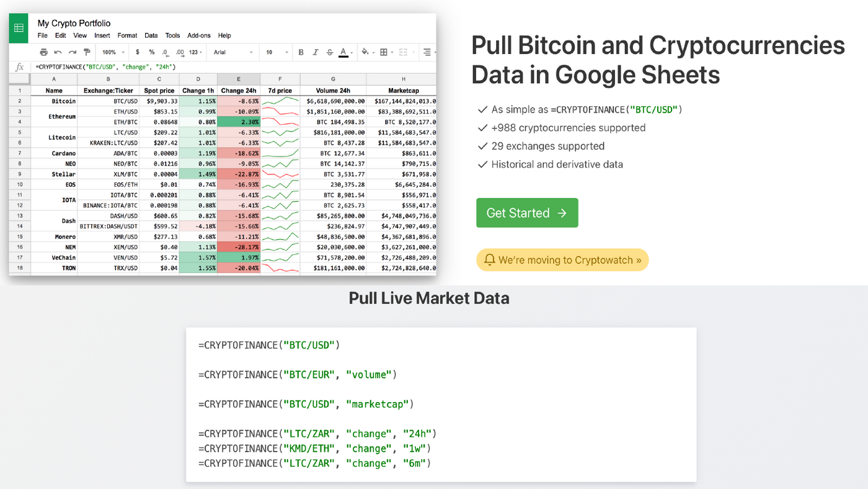Click the fill color paint bucket
The image size is (868, 489).
click(x=365, y=52)
